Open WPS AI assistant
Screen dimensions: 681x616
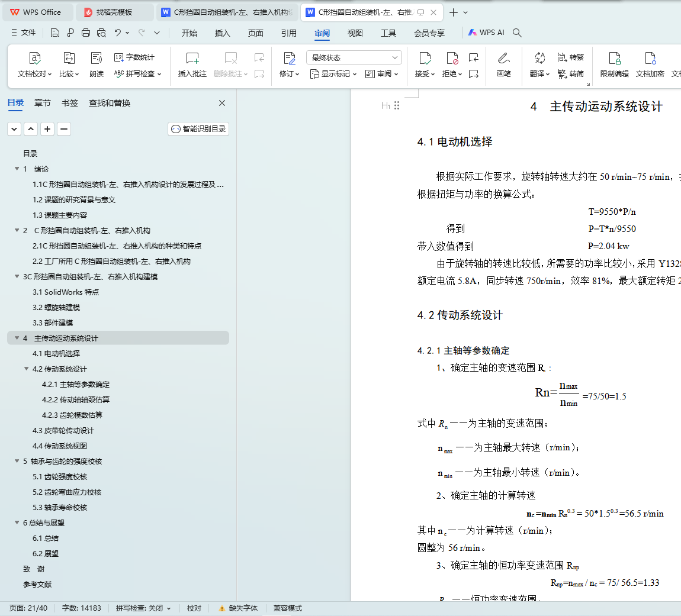coord(486,33)
